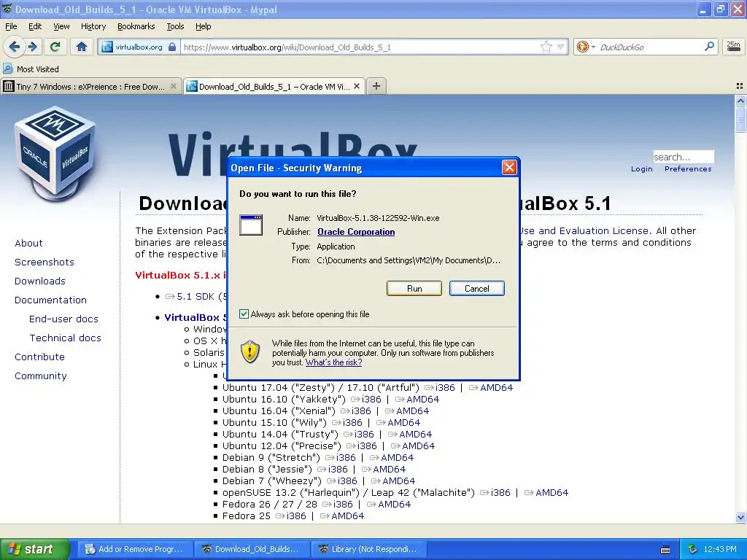Open the File menu

pos(11,26)
